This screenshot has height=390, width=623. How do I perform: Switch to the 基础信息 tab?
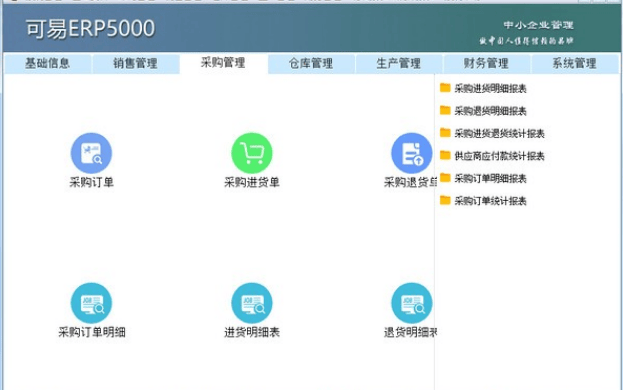pos(48,64)
